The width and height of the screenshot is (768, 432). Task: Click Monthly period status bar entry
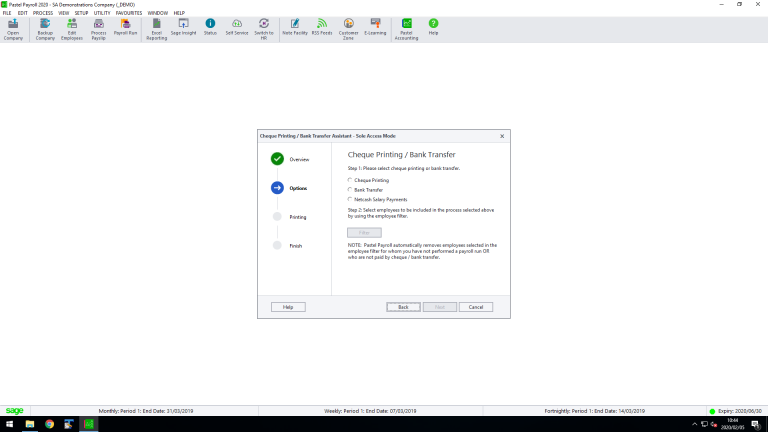pyautogui.click(x=145, y=411)
